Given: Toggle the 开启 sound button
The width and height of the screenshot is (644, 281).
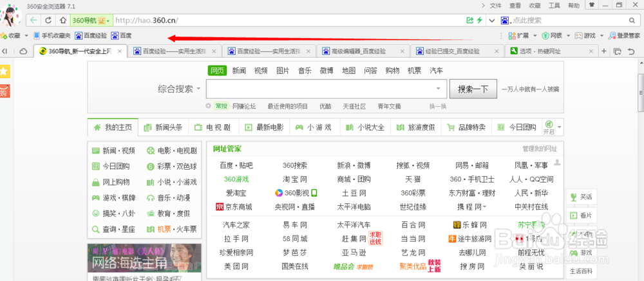Looking at the screenshot, I should [549, 127].
